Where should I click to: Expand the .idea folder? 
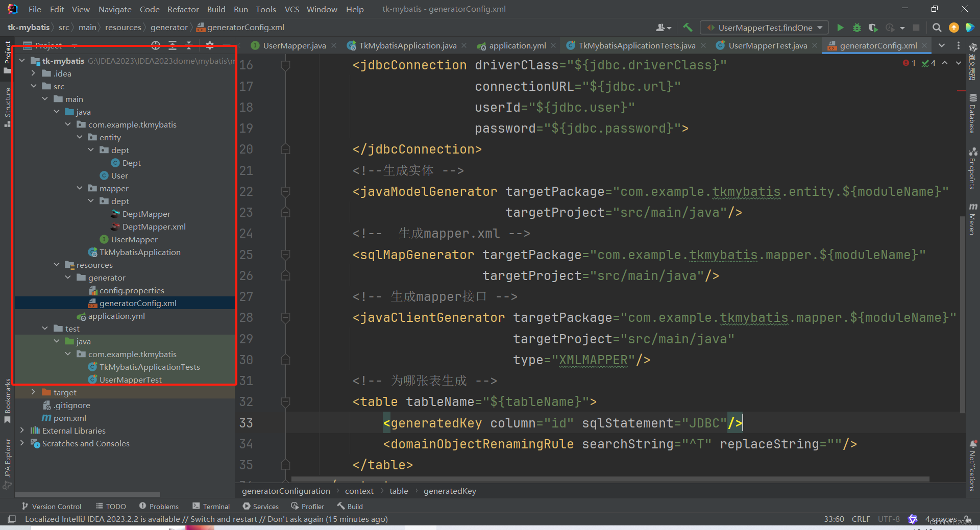(33, 73)
